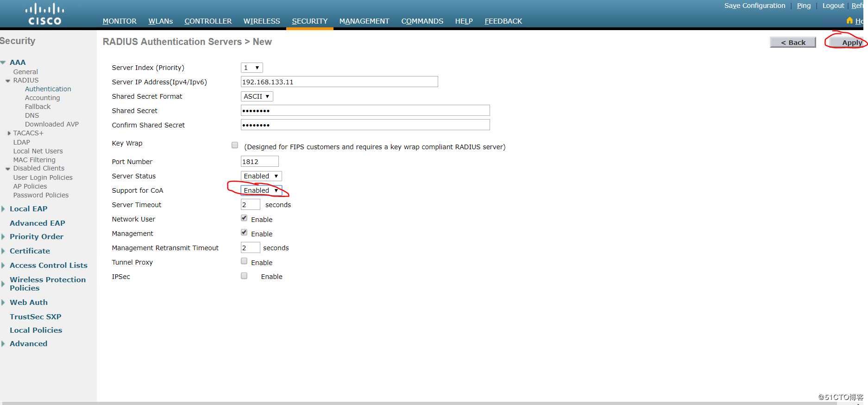Click the Server Timeout seconds field
The width and height of the screenshot is (868, 405).
[x=250, y=205]
